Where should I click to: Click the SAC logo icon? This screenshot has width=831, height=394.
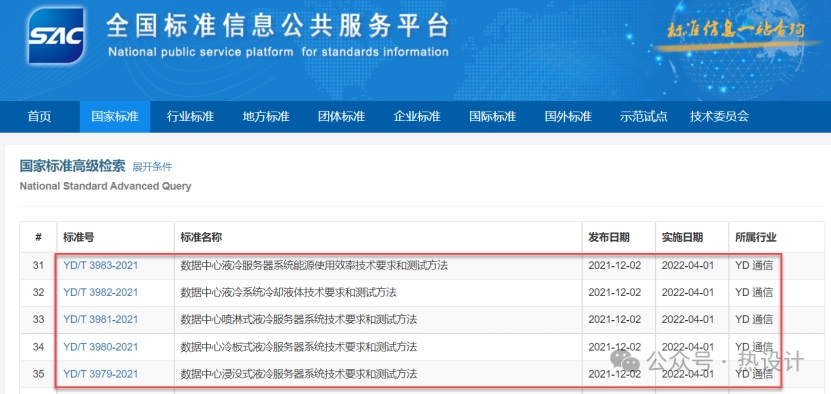(x=56, y=36)
